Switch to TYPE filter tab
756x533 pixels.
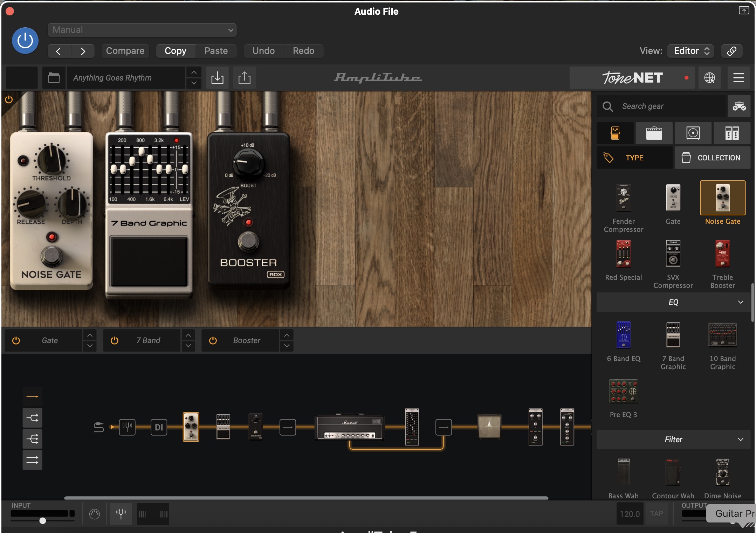click(x=634, y=158)
